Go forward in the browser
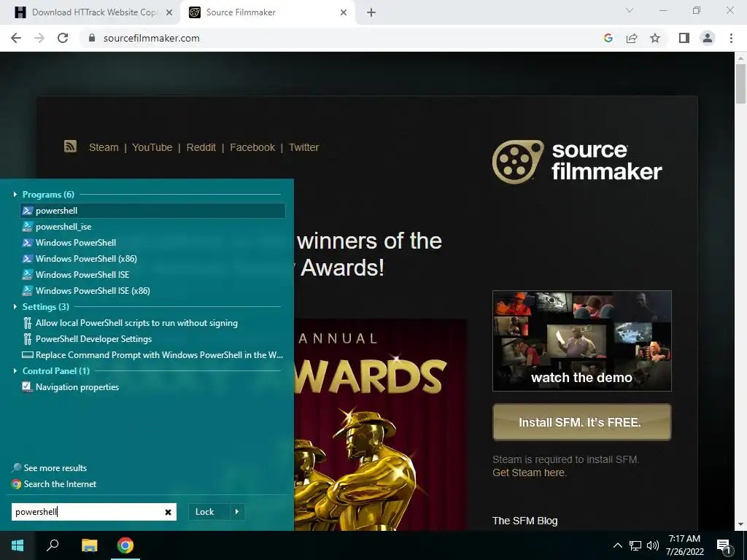 pos(39,38)
